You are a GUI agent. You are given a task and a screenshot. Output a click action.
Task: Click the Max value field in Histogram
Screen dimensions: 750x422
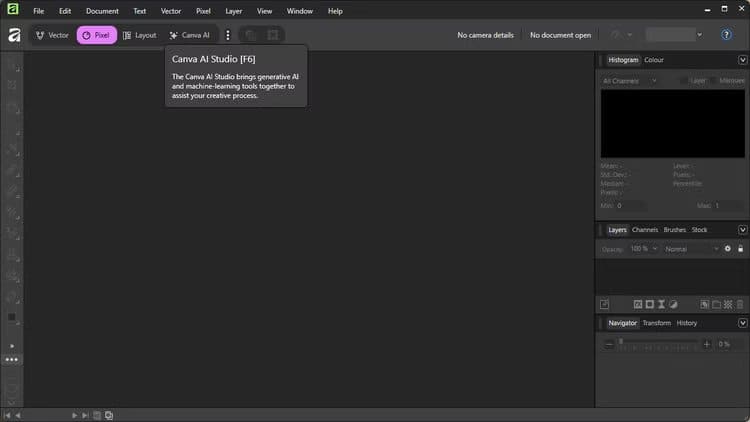pos(729,206)
